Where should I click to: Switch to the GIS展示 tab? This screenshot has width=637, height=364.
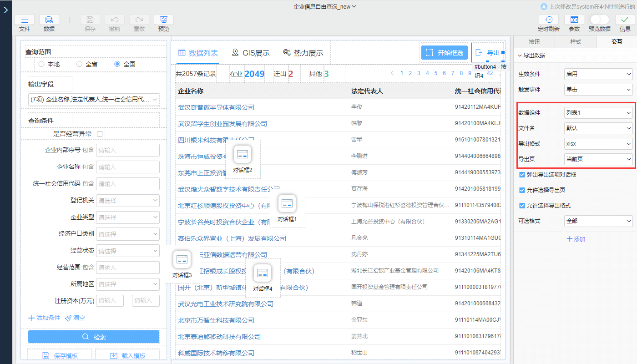coord(250,53)
